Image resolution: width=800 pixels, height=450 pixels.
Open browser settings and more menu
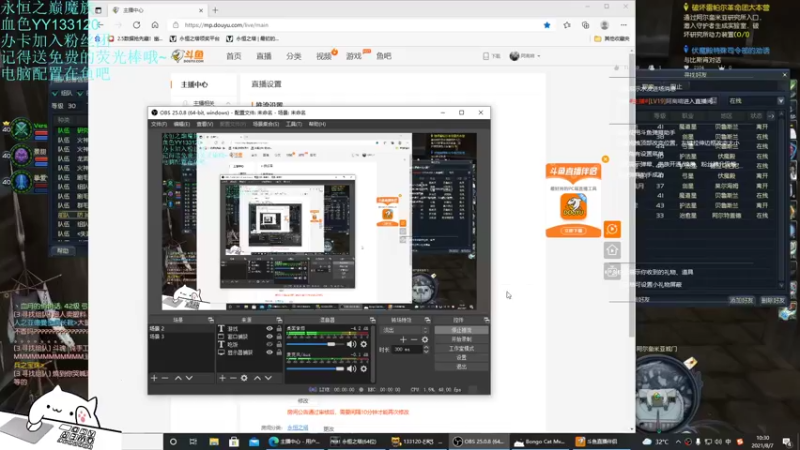(623, 25)
